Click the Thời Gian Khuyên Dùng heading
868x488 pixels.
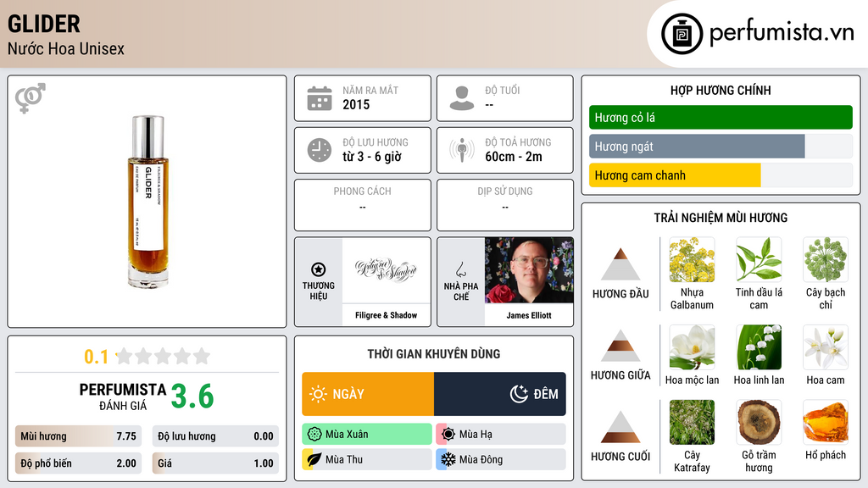click(x=434, y=354)
